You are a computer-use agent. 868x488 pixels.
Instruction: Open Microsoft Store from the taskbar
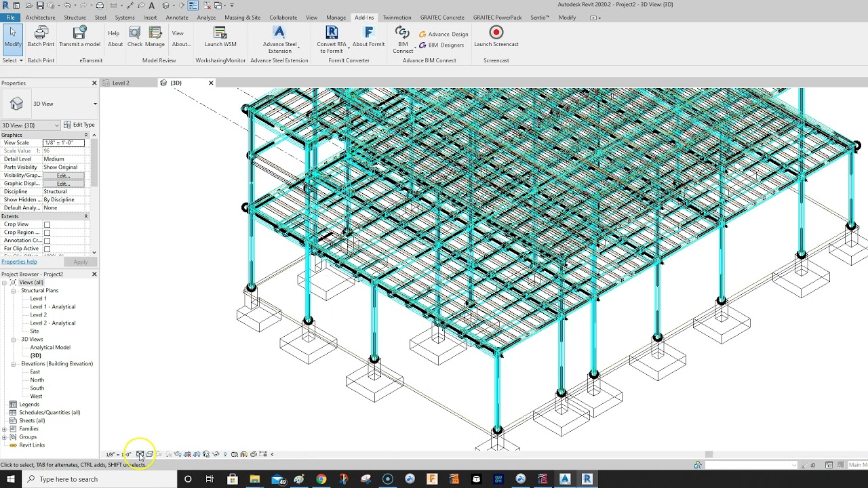(233, 479)
